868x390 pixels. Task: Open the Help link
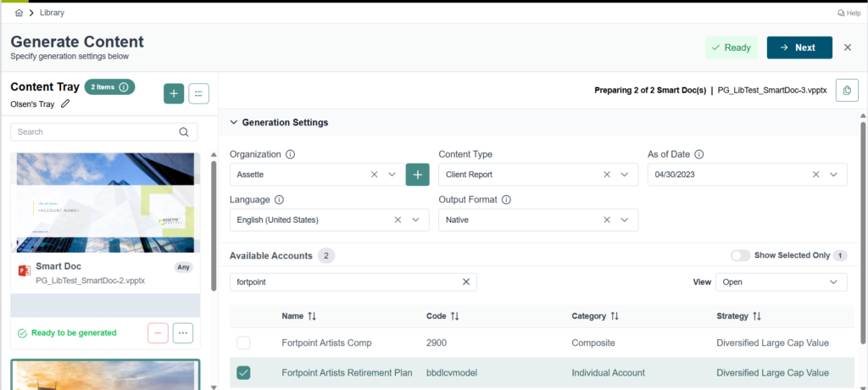point(849,13)
